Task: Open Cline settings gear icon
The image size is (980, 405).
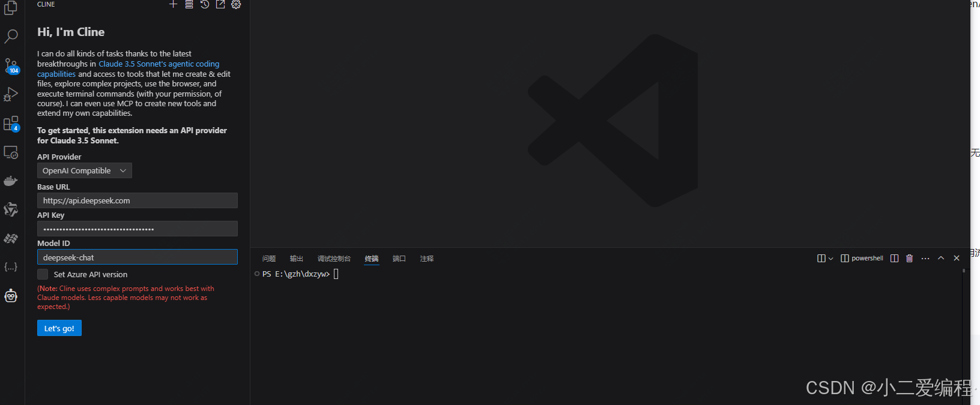Action: tap(236, 4)
